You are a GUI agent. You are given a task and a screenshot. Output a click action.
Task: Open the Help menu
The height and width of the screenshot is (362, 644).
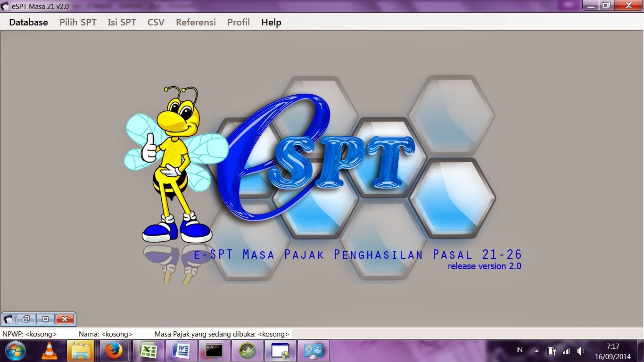(x=271, y=22)
